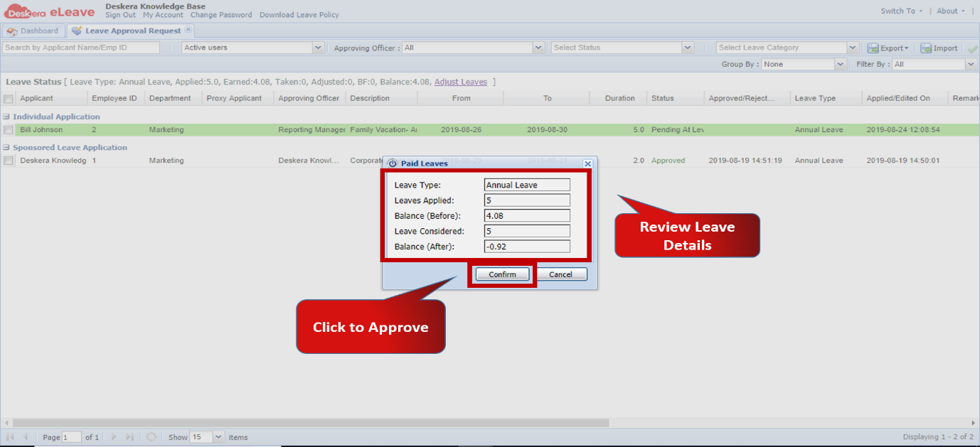Click the Balance (Before) field
Image resolution: width=980 pixels, height=447 pixels.
point(527,216)
